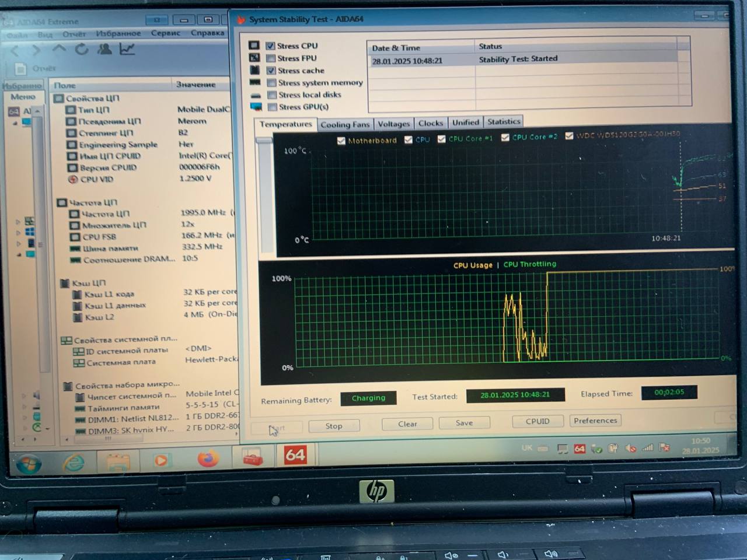Open the Справка menu in AIDA64

pyautogui.click(x=207, y=33)
